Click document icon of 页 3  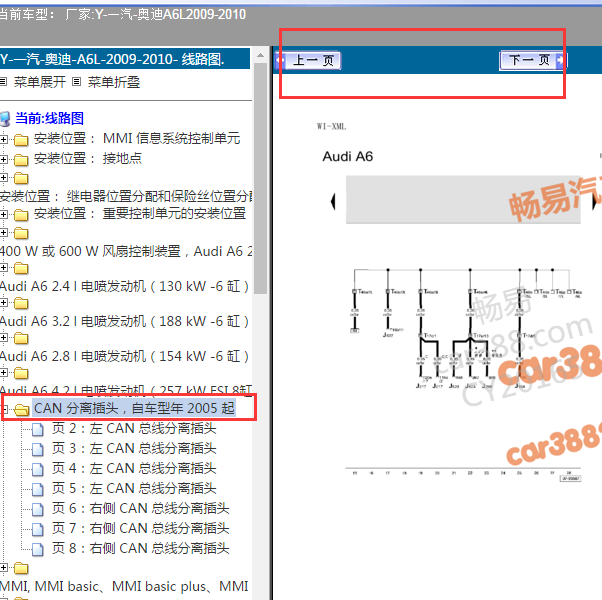[38, 449]
